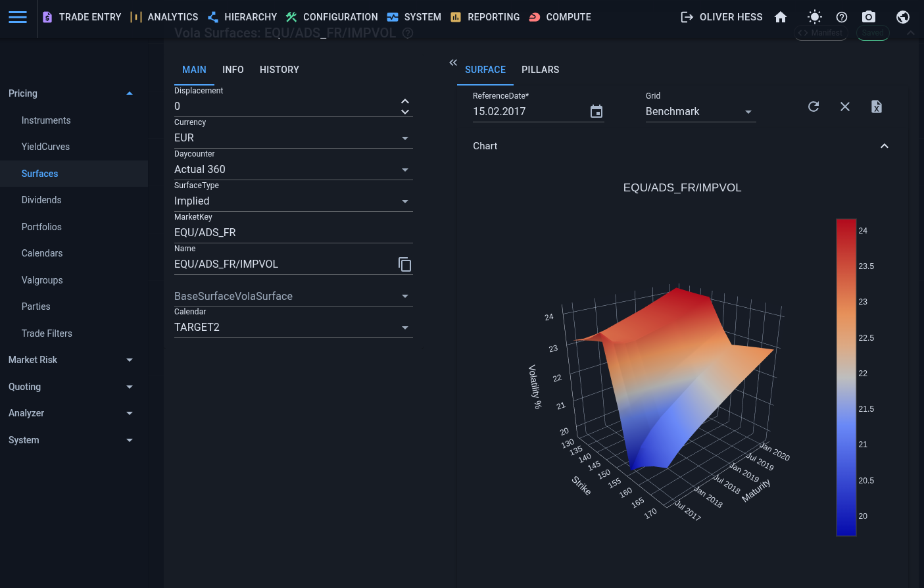
Task: Open the Configuration menu
Action: pyautogui.click(x=331, y=17)
